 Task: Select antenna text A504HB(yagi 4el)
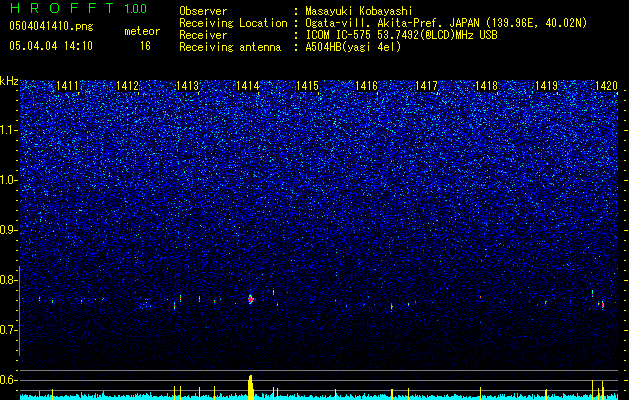pyautogui.click(x=353, y=47)
